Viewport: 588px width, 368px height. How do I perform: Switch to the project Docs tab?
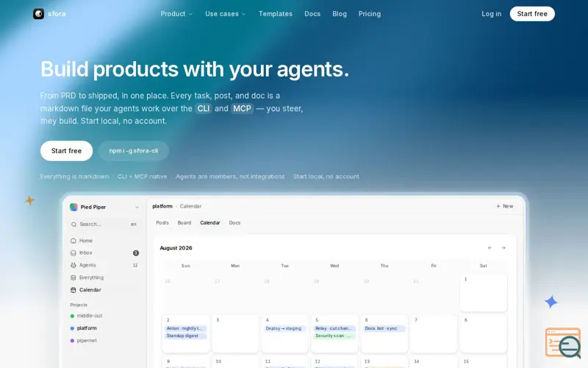234,223
